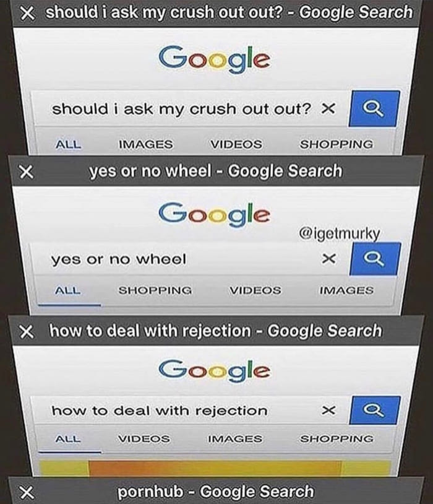Screen dimensions: 433x504
Task: Clear the 'yes or no wheel' query
Action: 329,258
